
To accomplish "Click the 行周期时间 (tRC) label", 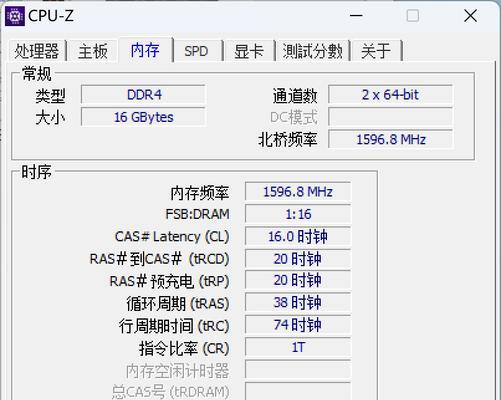I will tap(174, 326).
